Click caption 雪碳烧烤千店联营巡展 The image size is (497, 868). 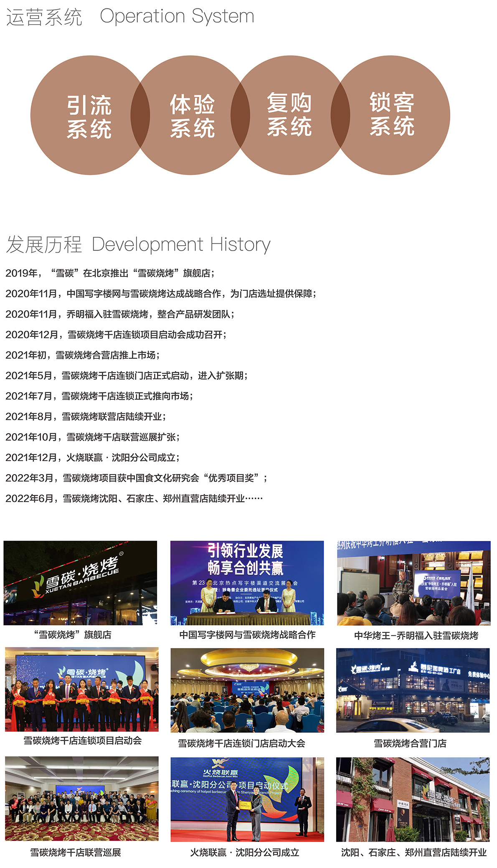76,853
